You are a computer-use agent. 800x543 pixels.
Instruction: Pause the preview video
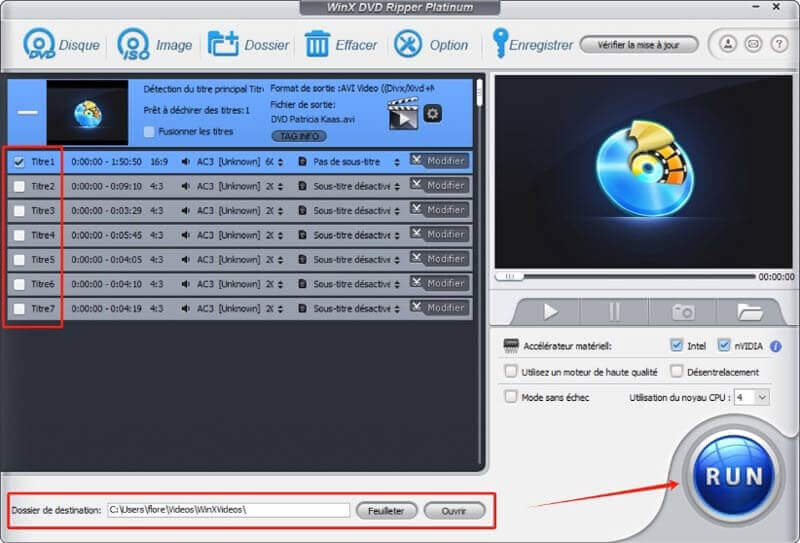click(x=615, y=311)
